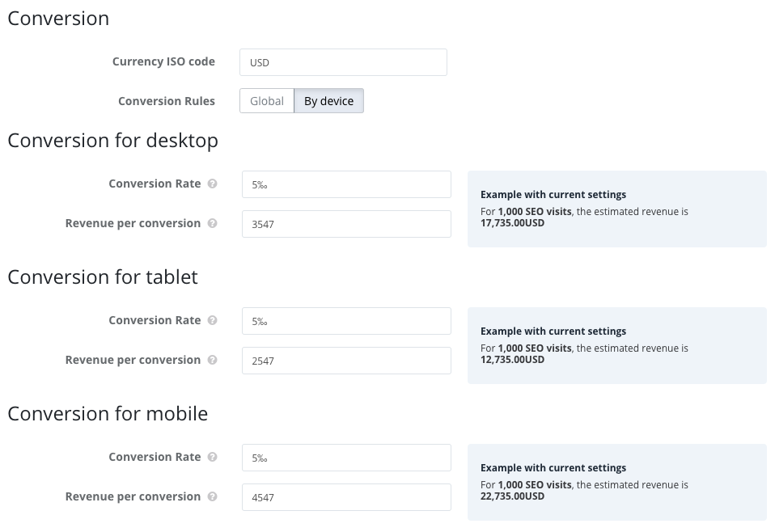Click desktop Conversion Rate input field
The image size is (775, 532).
[x=346, y=184]
